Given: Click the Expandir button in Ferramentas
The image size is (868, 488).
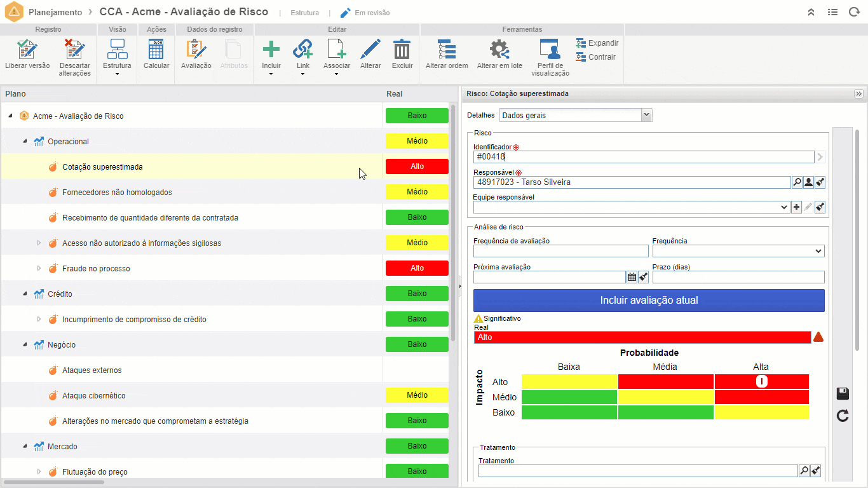Looking at the screenshot, I should (x=597, y=43).
